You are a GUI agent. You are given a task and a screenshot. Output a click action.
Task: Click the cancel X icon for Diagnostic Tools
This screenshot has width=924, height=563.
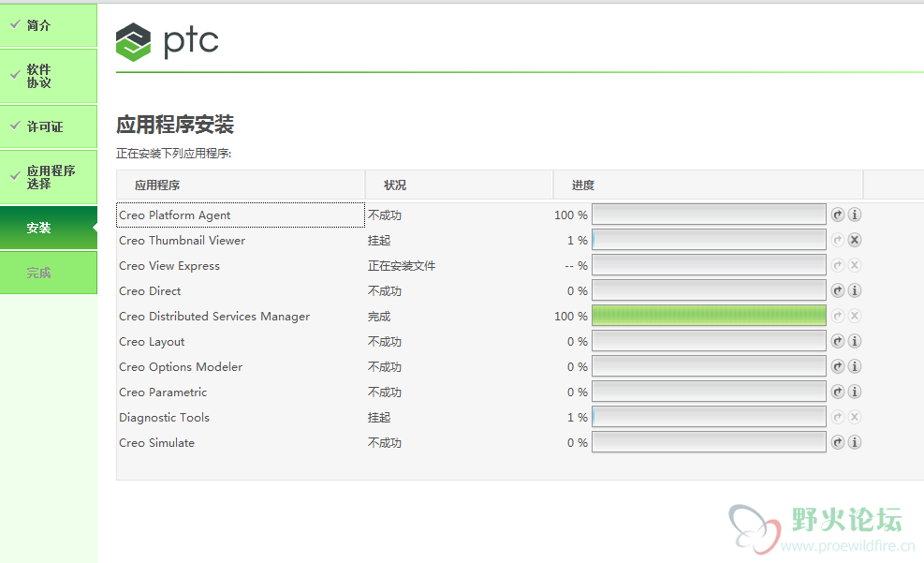click(x=855, y=418)
